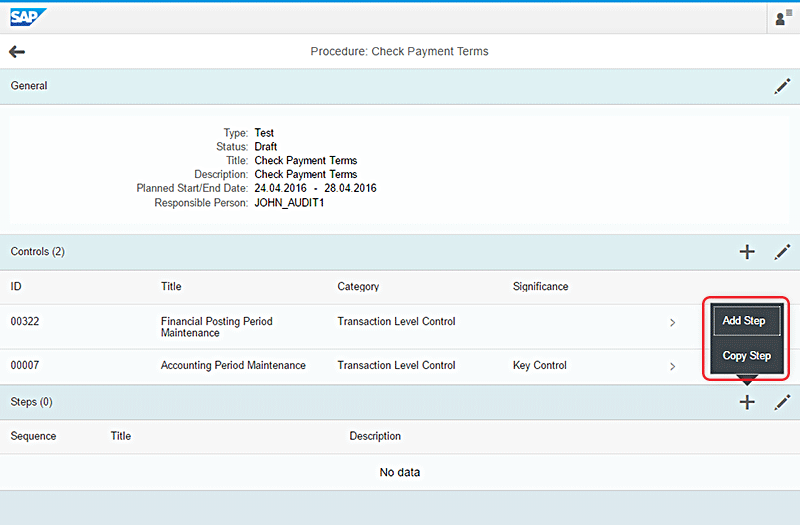Choose Copy Step from popup menu
The height and width of the screenshot is (525, 800).
746,356
